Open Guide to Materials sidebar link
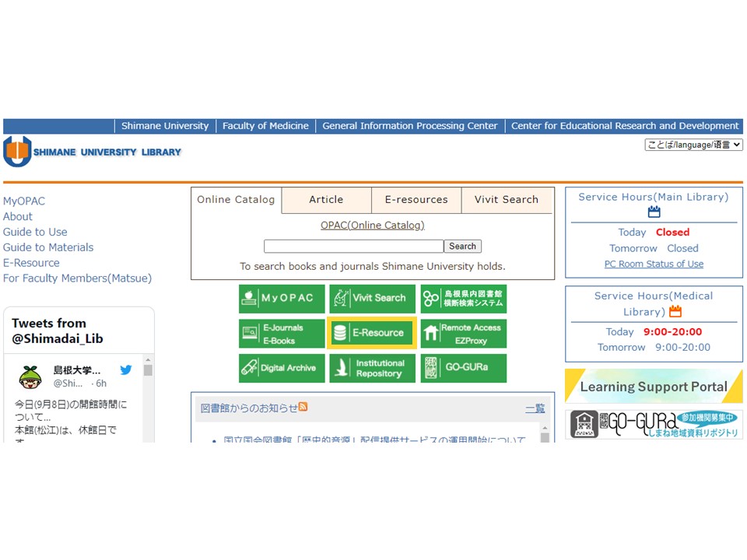 pyautogui.click(x=48, y=247)
